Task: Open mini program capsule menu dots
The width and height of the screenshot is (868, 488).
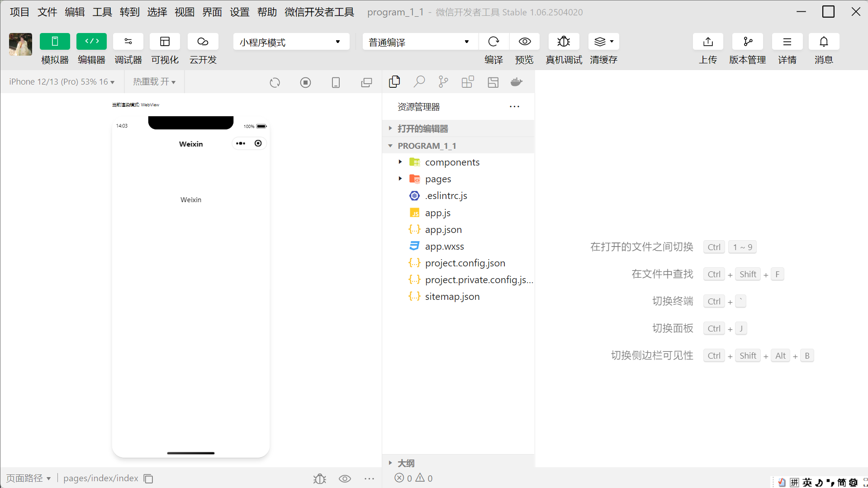Action: tap(241, 143)
